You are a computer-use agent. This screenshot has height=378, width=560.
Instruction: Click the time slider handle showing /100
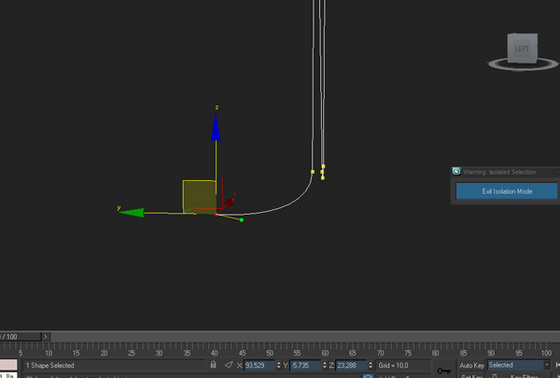(21, 337)
